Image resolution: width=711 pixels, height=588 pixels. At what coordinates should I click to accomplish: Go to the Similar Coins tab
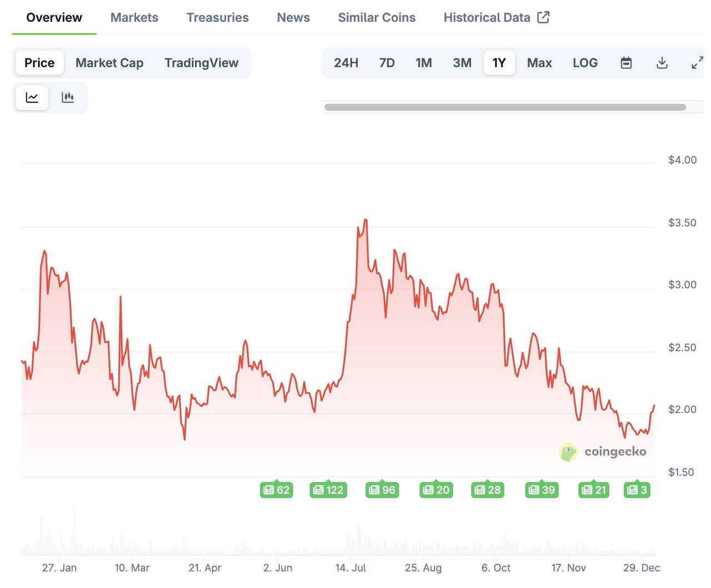tap(377, 18)
